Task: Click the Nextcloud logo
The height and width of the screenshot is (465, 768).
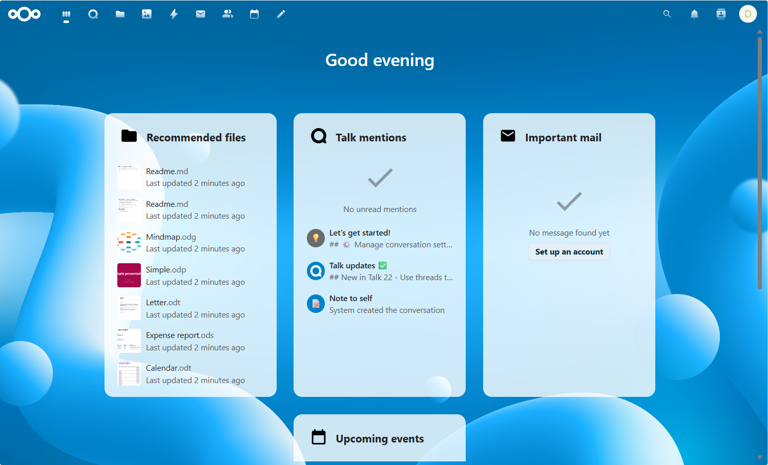Action: tap(24, 14)
